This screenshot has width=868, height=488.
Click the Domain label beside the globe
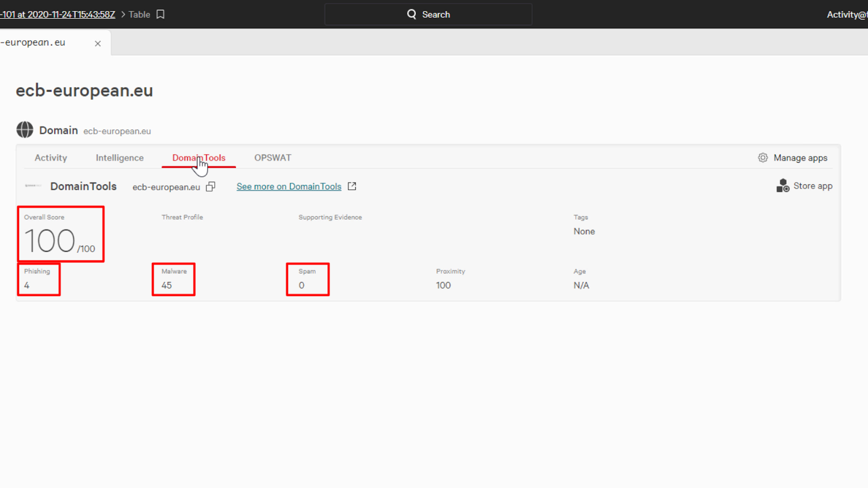coord(59,130)
